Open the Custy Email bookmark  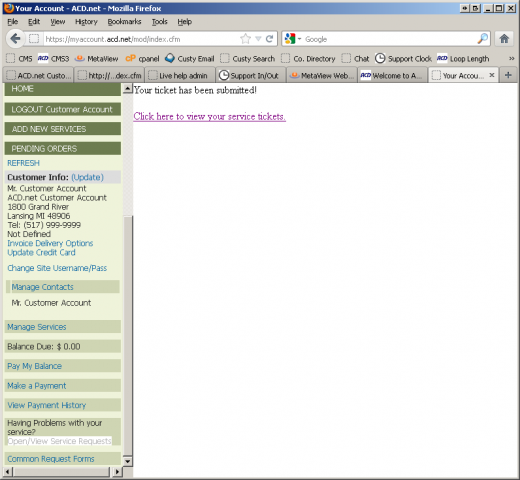[190, 59]
